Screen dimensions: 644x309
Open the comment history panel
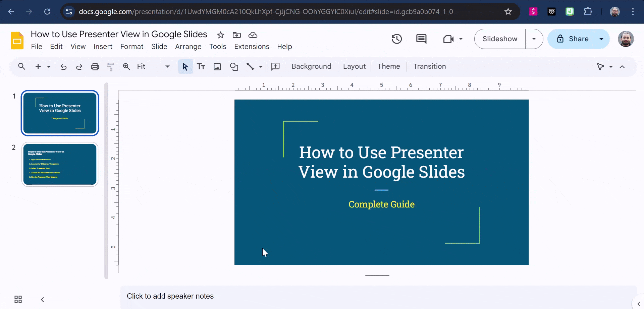click(x=421, y=39)
